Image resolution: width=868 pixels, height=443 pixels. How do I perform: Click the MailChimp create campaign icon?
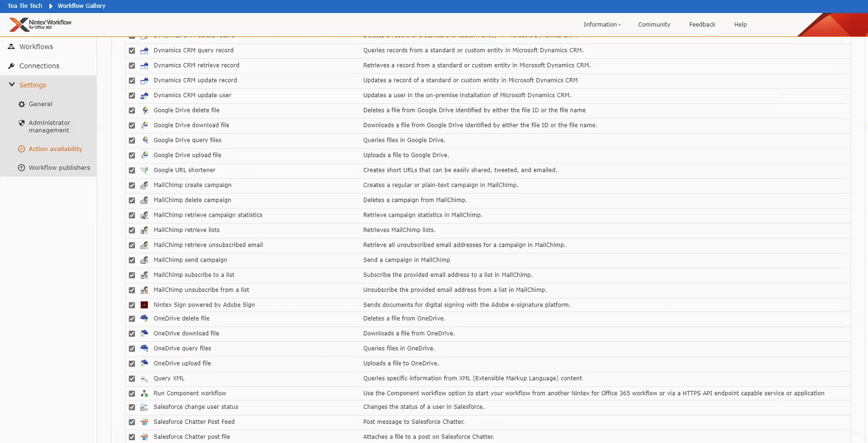tap(144, 185)
